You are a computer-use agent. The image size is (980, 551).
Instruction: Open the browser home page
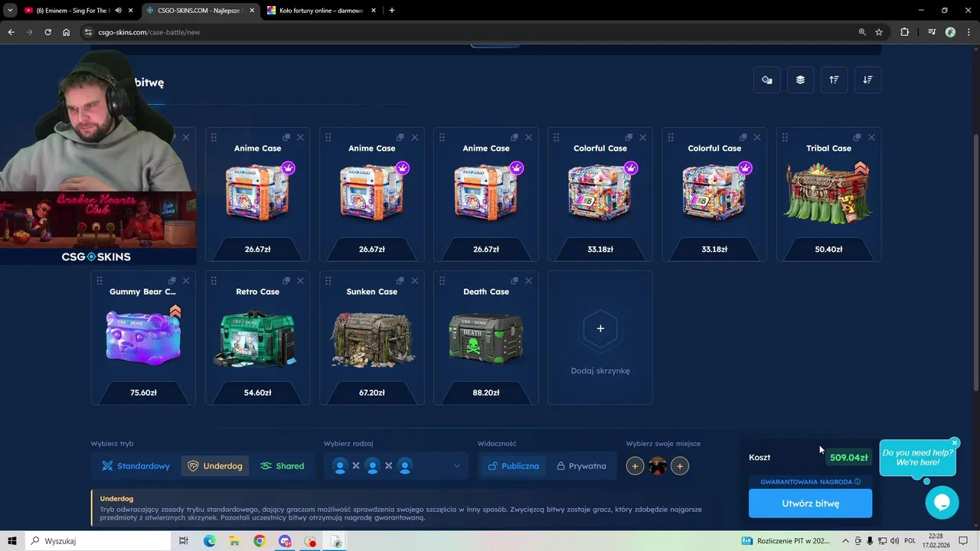tap(67, 32)
